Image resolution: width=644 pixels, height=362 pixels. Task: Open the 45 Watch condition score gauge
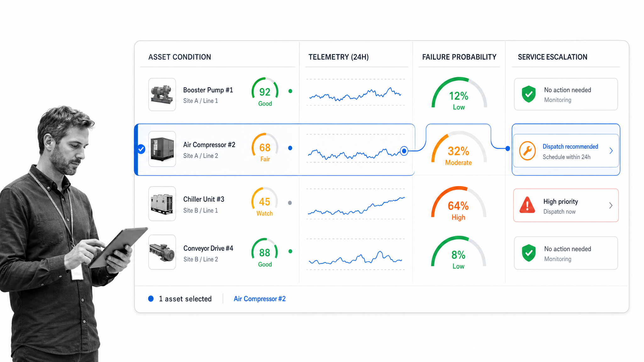point(264,202)
